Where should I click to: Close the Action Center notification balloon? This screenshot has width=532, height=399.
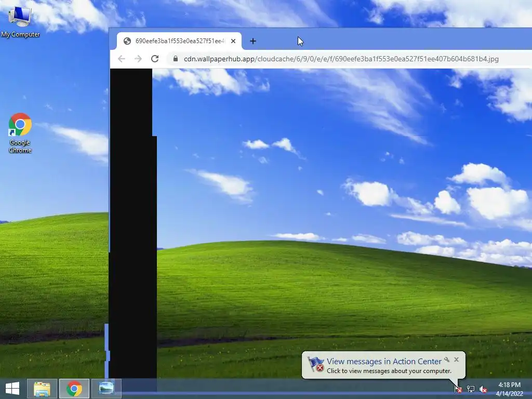tap(456, 360)
